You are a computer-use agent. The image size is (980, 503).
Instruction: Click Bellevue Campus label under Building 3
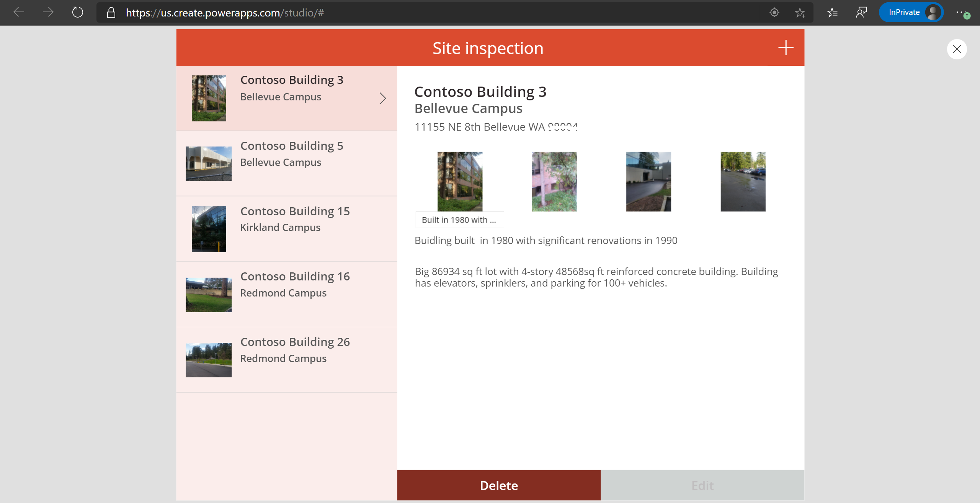point(281,97)
